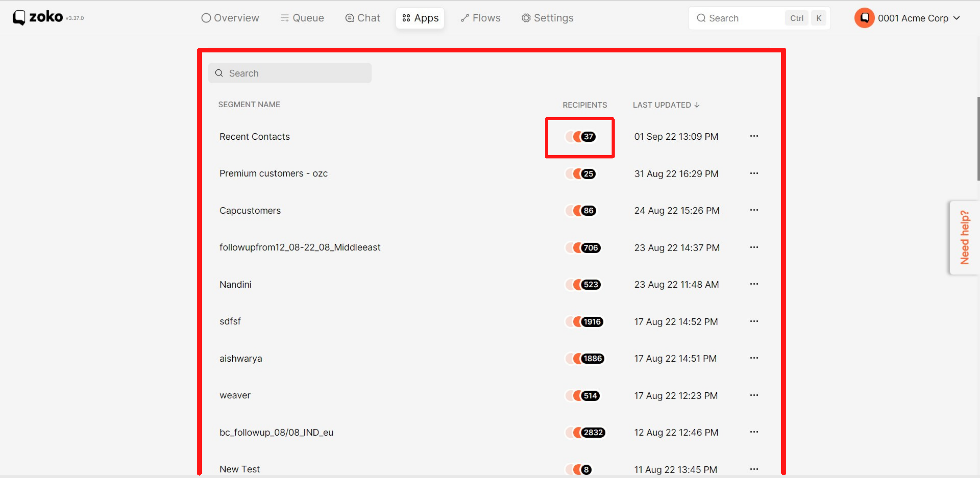Open the Nandini segment
Image resolution: width=980 pixels, height=478 pixels.
click(x=235, y=285)
